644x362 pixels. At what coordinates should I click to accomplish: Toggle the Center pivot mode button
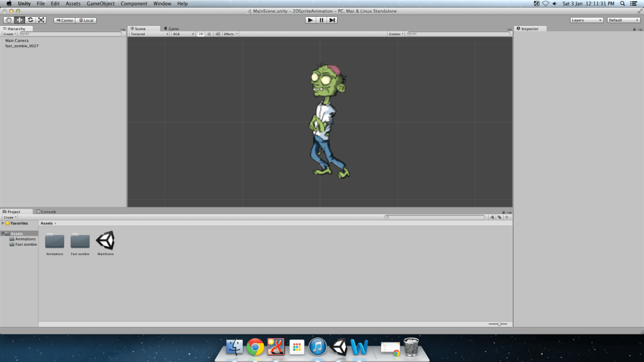point(65,20)
